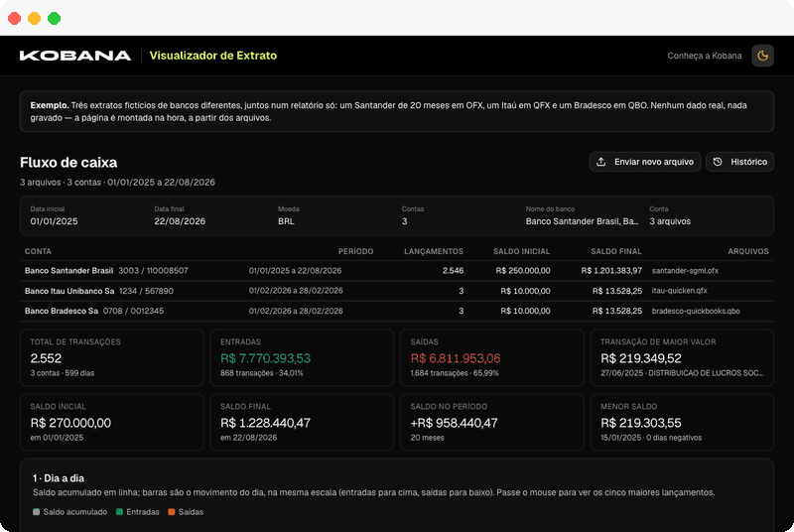Screen dimensions: 794x532
Task: Click the 27/06/2025 DISTRIBUICAO DE LUCROS description
Action: 682,373
